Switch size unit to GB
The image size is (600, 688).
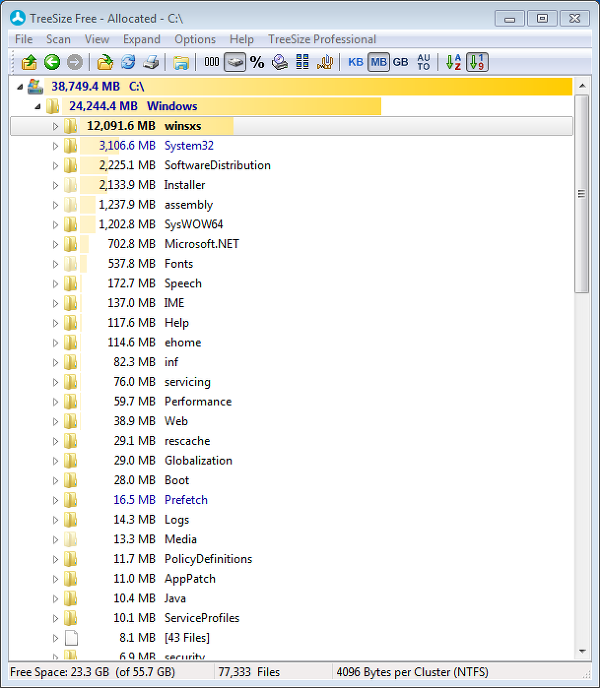pos(400,62)
